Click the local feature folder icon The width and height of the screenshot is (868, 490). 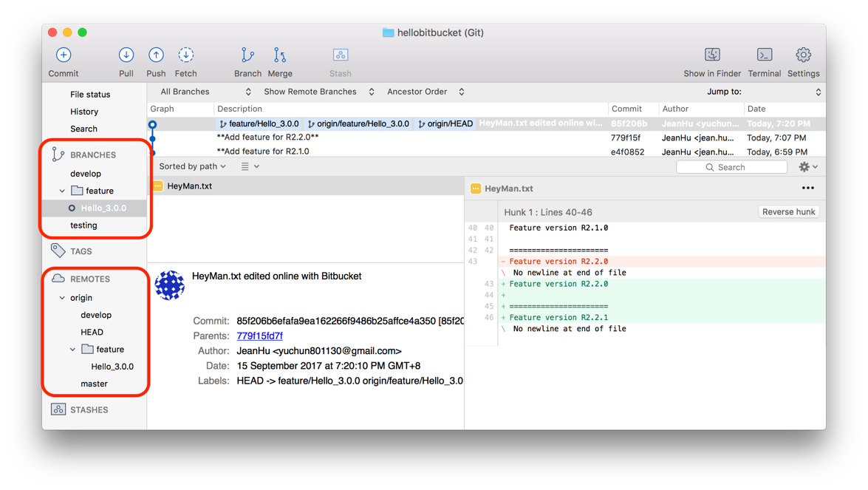point(77,191)
